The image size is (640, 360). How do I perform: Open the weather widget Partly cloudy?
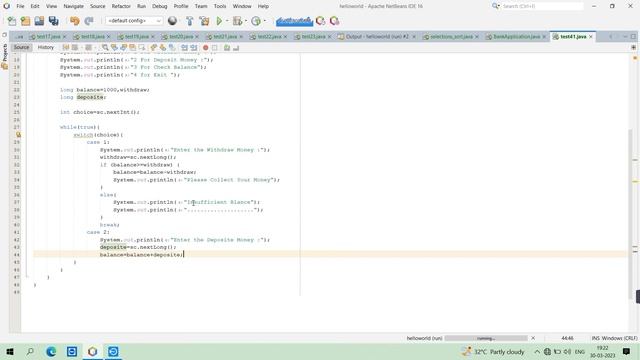pos(493,351)
